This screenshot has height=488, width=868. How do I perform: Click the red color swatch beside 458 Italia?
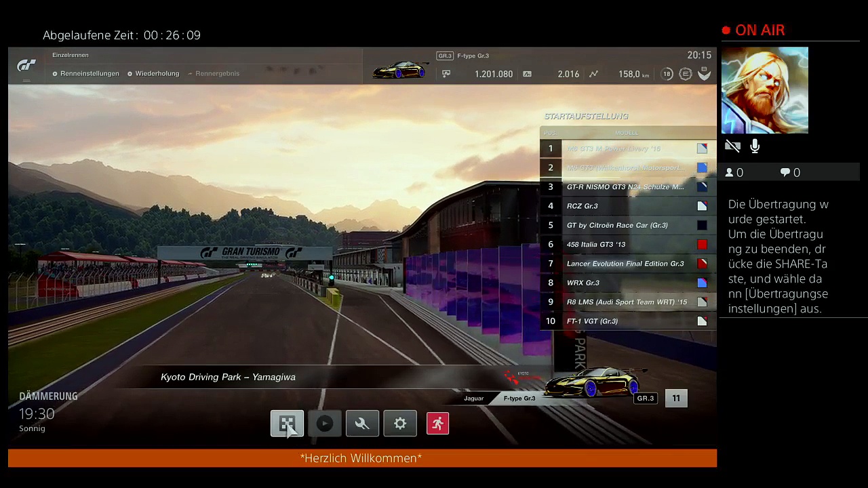[x=702, y=245]
